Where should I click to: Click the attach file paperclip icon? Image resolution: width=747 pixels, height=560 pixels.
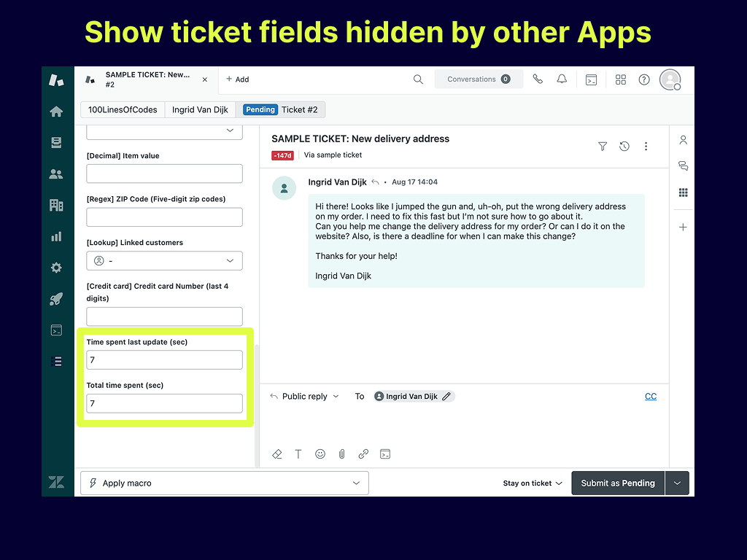tap(341, 454)
